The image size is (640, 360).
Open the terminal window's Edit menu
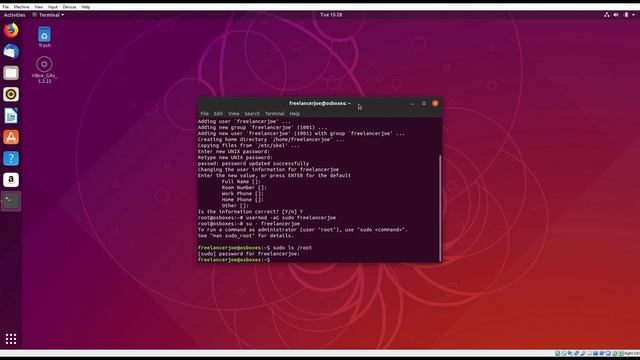(218, 113)
